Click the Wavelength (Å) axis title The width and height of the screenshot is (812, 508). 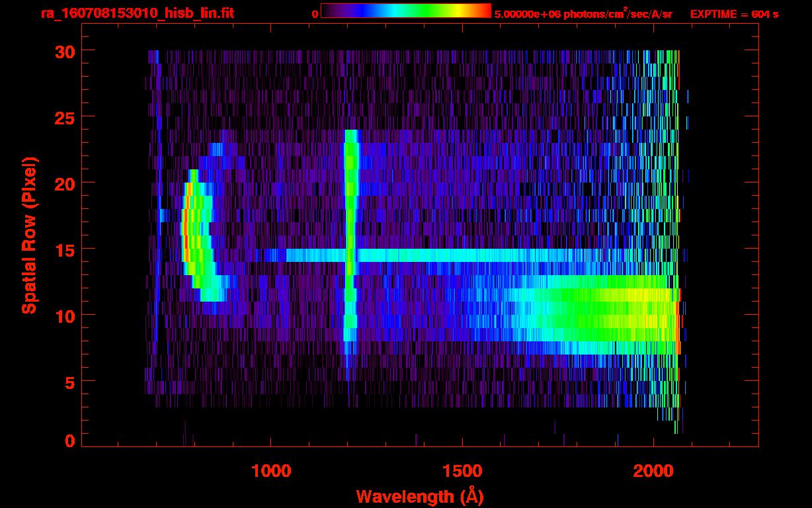(420, 496)
